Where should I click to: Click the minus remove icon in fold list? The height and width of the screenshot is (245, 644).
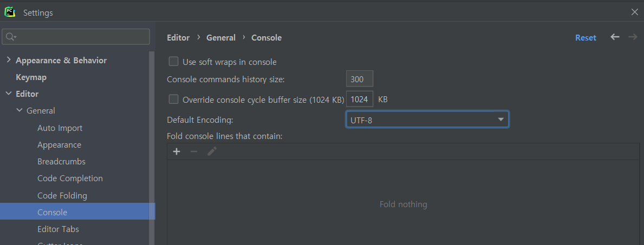(194, 151)
